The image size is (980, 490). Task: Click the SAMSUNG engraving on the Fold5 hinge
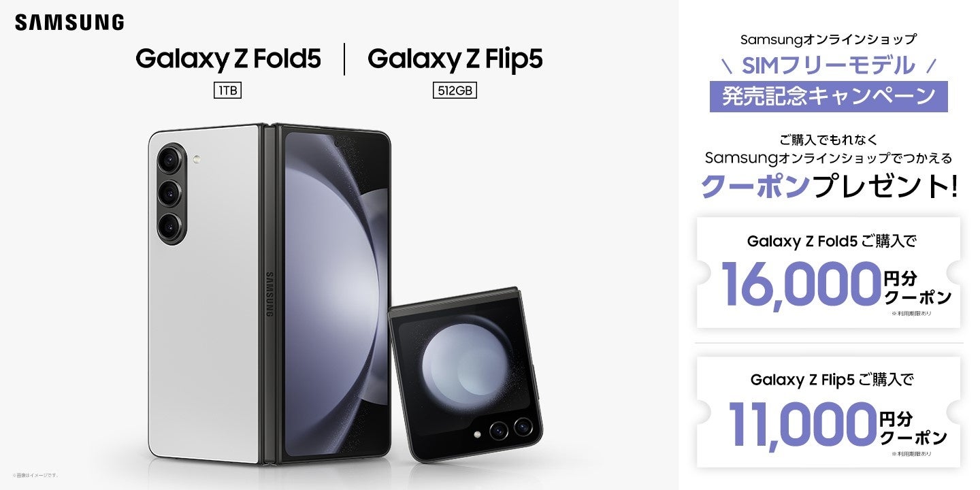[269, 294]
